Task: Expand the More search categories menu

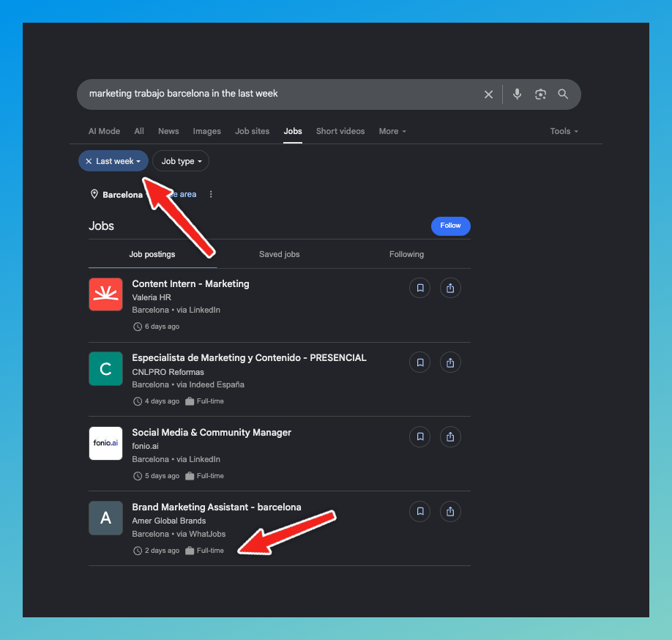Action: [392, 131]
